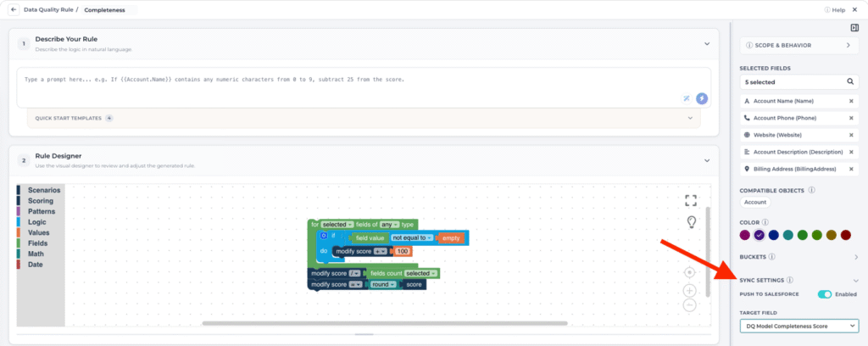Click the magic wand icon in prompt
Screen dimensions: 868x346
tap(687, 98)
